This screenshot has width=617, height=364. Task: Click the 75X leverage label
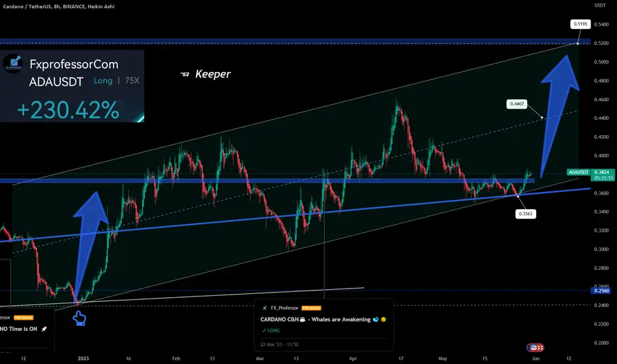[x=132, y=81]
